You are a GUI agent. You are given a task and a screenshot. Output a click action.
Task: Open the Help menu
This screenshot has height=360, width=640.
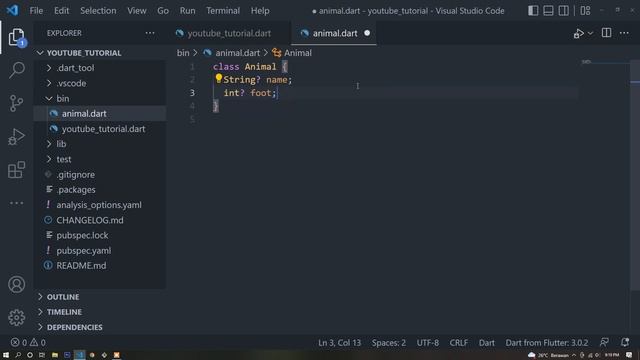[x=260, y=11]
